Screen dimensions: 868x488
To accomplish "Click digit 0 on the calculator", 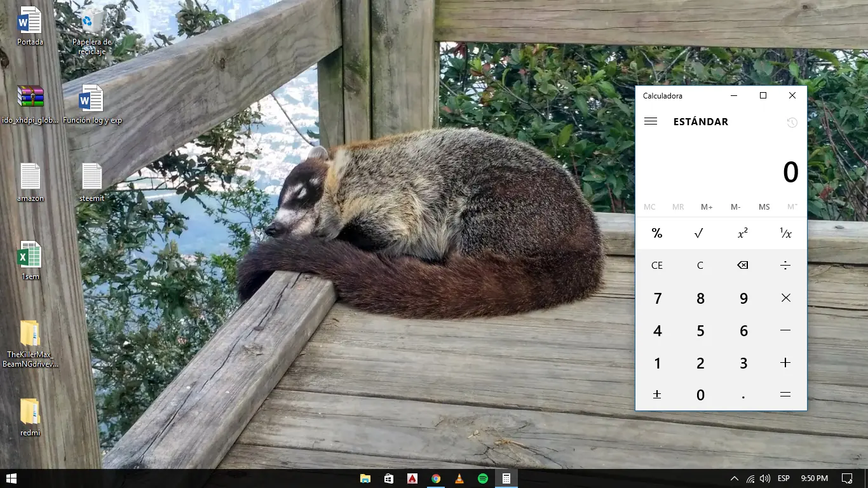I will point(700,395).
